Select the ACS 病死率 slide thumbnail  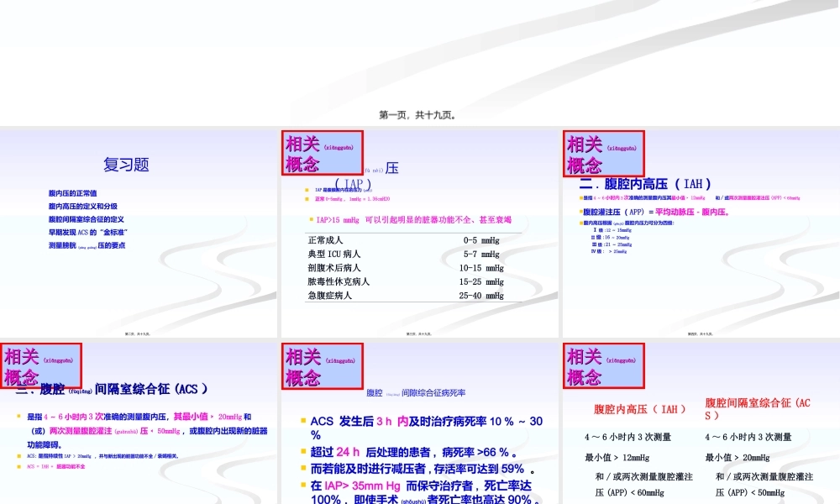click(418, 437)
